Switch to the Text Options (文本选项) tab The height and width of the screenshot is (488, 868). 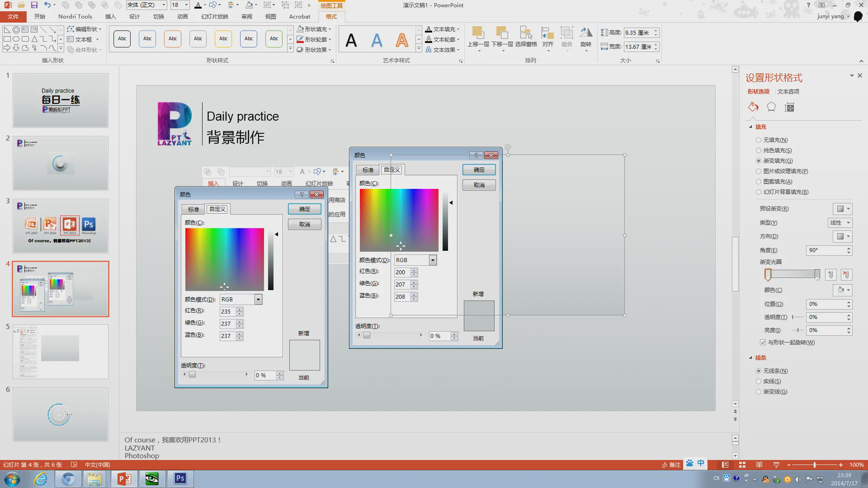pyautogui.click(x=788, y=91)
